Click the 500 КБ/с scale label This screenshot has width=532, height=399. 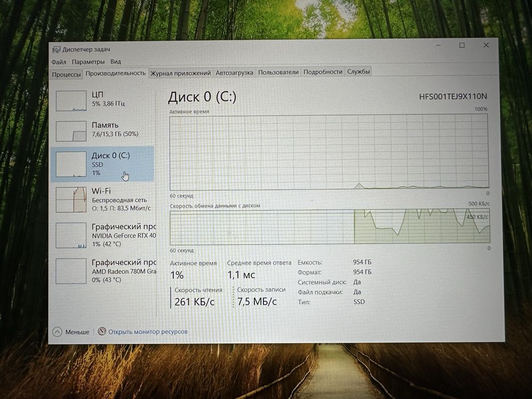479,203
